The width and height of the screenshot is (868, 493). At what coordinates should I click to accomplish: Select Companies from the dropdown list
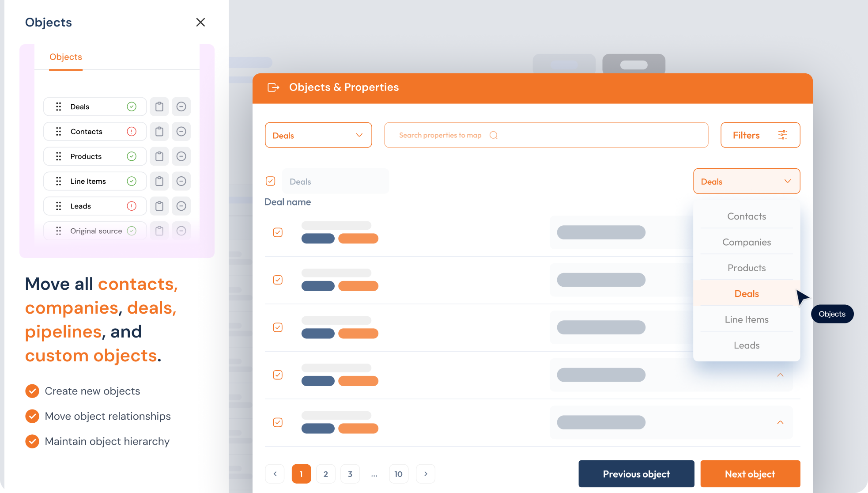(x=746, y=242)
